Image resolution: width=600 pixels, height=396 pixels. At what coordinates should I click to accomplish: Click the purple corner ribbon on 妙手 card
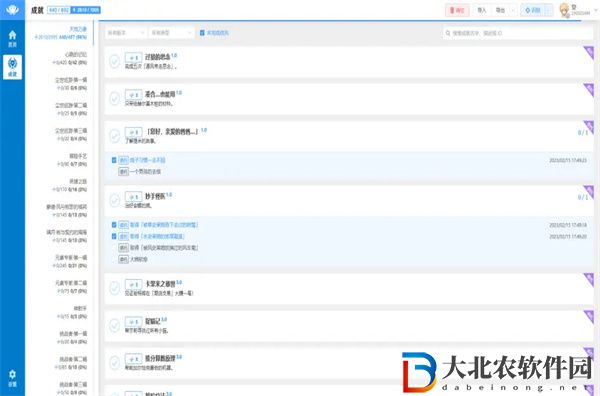click(589, 192)
